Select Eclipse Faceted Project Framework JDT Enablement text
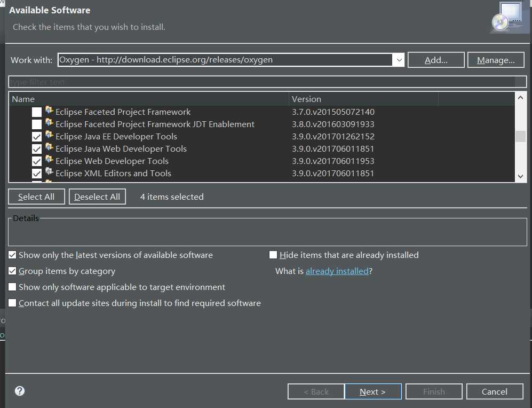 pyautogui.click(x=155, y=124)
